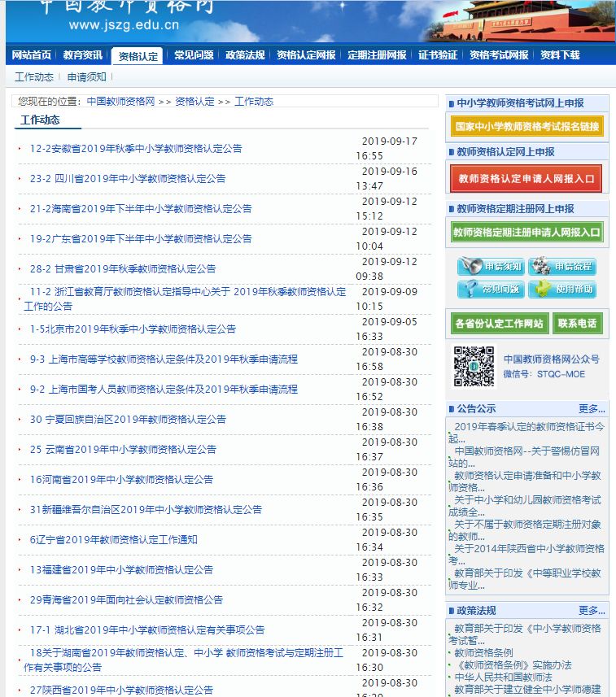Open 安徽省2019年秋季 announcement link
616x697 pixels.
[136, 149]
